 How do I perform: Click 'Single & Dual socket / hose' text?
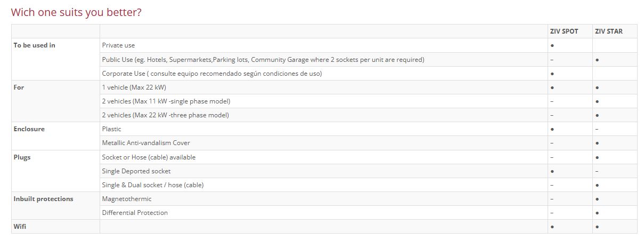point(152,185)
